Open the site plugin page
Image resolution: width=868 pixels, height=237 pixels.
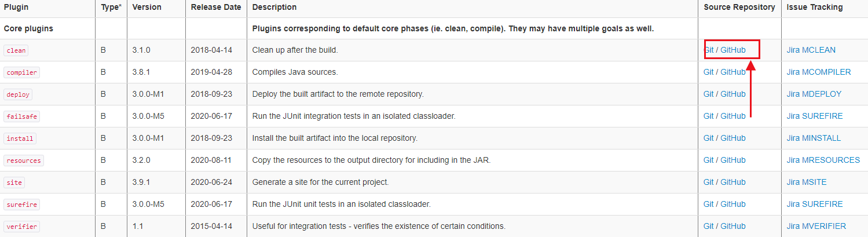(14, 183)
